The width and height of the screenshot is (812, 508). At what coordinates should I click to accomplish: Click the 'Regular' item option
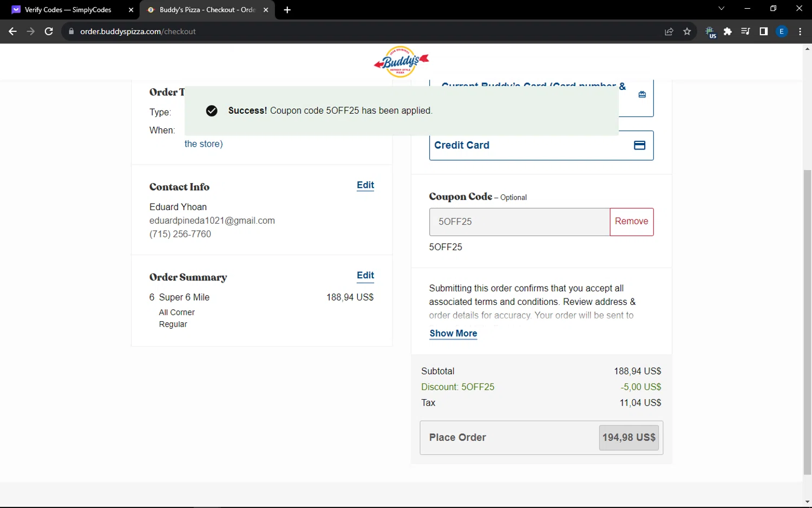pyautogui.click(x=173, y=324)
